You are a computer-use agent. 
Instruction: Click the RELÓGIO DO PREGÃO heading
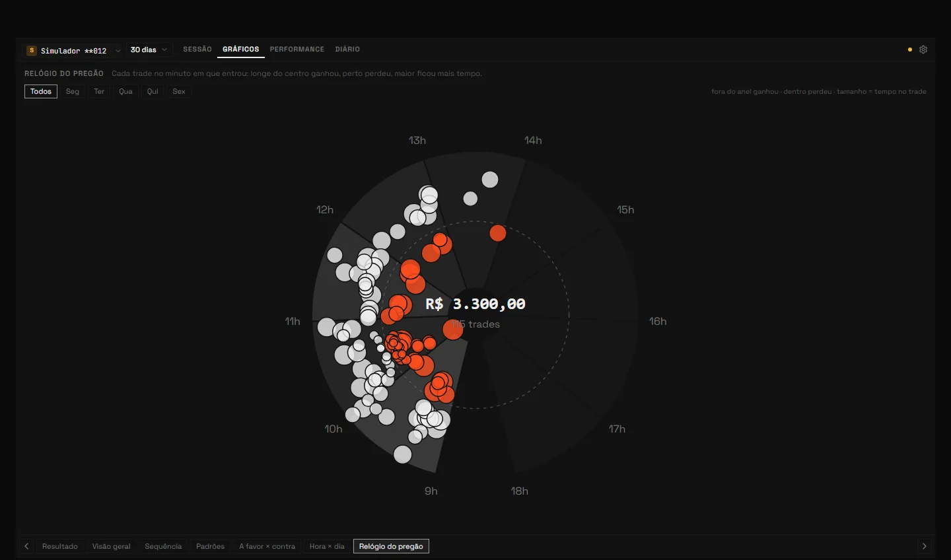click(64, 73)
